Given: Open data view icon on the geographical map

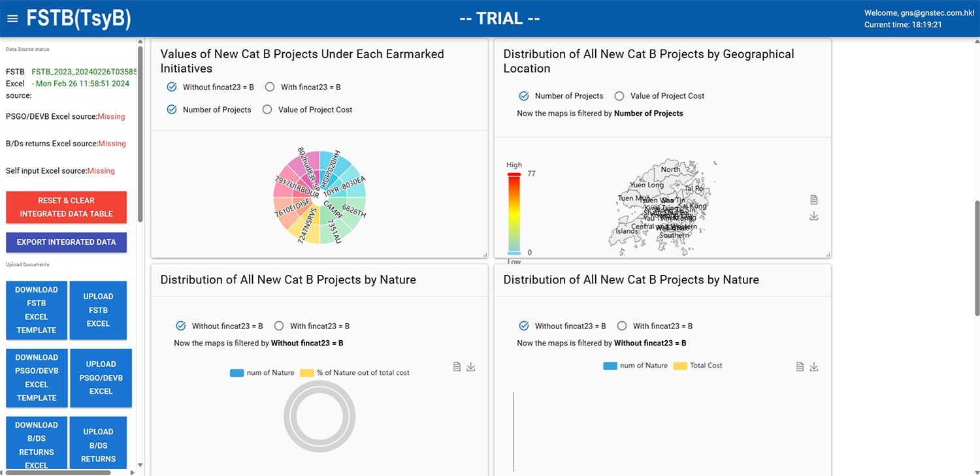Looking at the screenshot, I should (813, 200).
